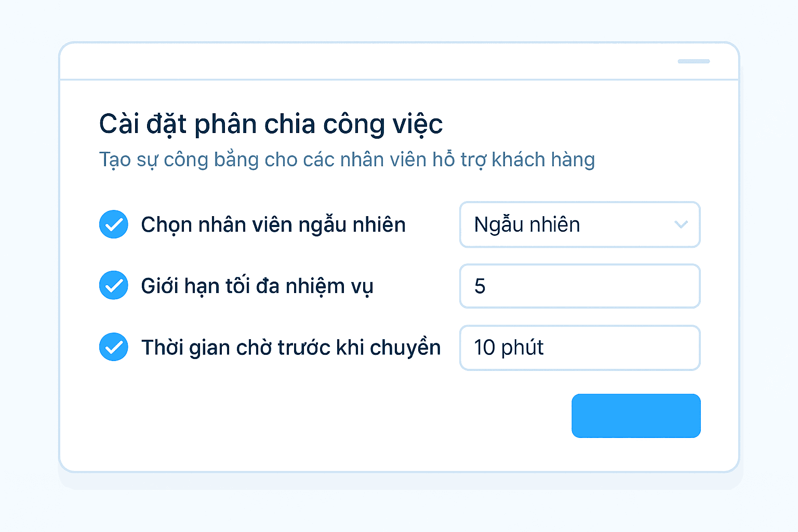This screenshot has height=532, width=798.
Task: Click the "10 phút" value text
Action: coord(509,348)
